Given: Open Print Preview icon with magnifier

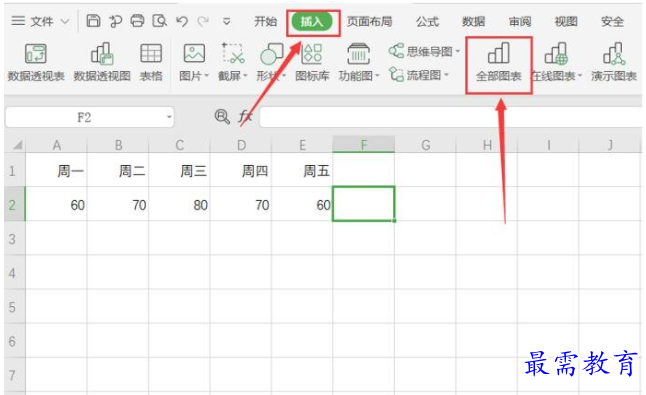Looking at the screenshot, I should [159, 21].
